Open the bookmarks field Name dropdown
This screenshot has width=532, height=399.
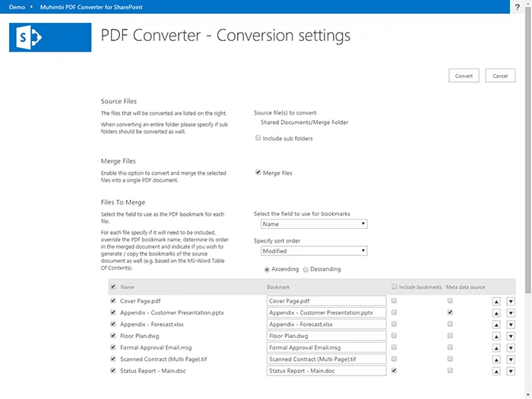coord(314,224)
